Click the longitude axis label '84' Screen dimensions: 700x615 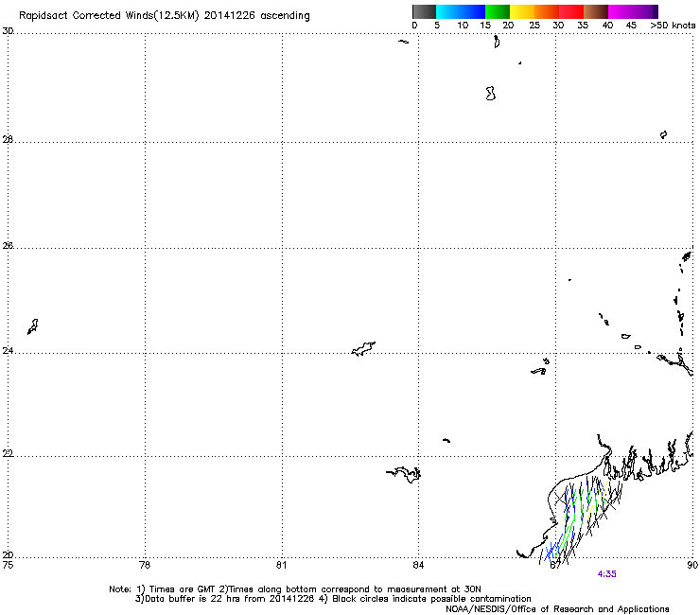click(x=418, y=565)
